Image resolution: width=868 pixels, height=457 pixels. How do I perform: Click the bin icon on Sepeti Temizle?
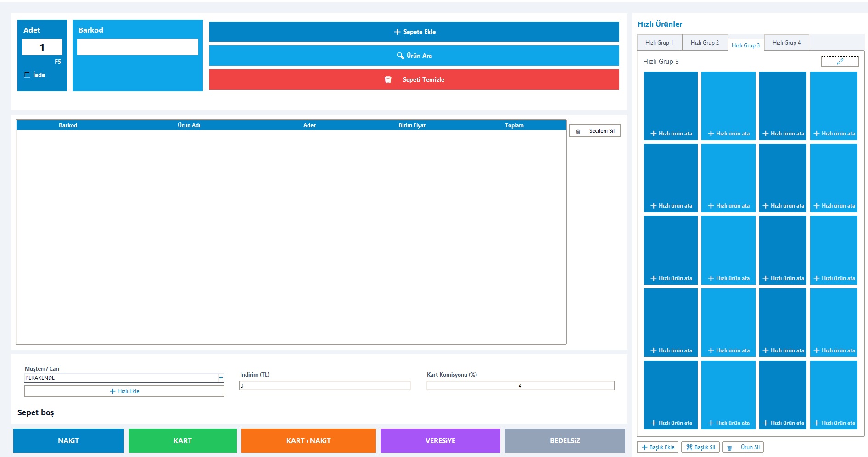388,80
